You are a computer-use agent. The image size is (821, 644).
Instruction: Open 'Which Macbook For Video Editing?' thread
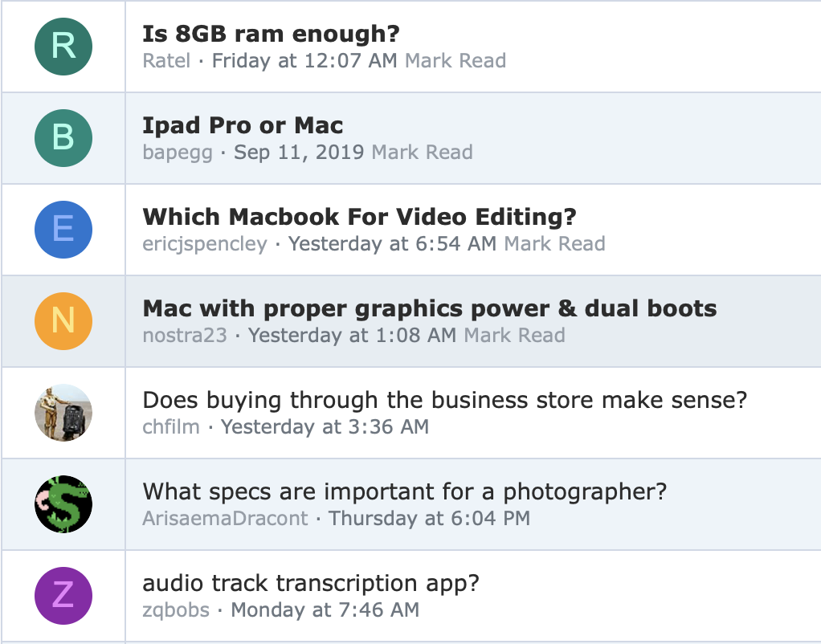pyautogui.click(x=359, y=217)
